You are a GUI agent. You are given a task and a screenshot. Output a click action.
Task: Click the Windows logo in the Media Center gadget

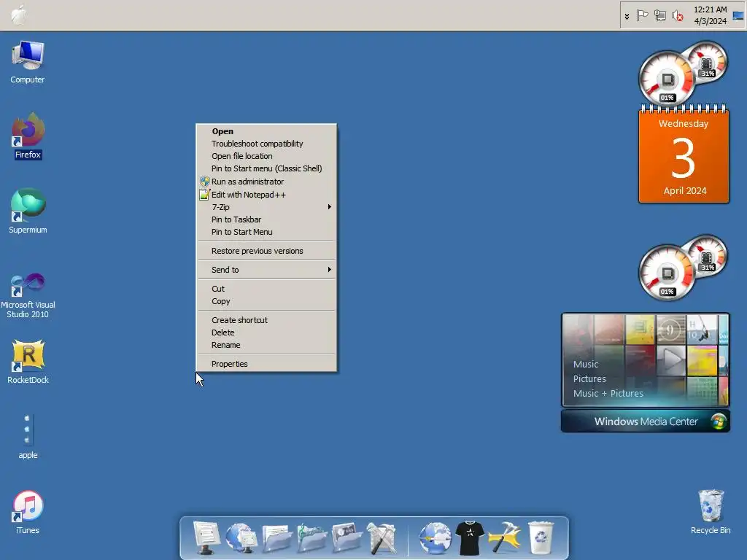(719, 421)
